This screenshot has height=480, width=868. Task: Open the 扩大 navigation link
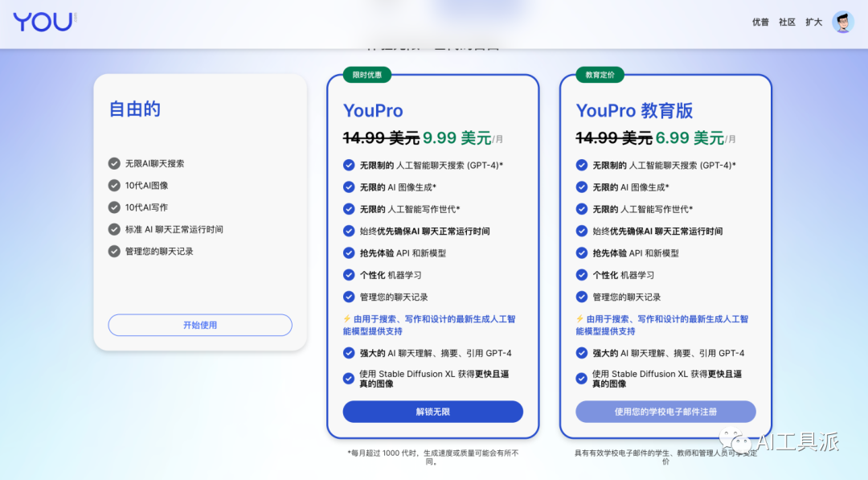(x=813, y=23)
